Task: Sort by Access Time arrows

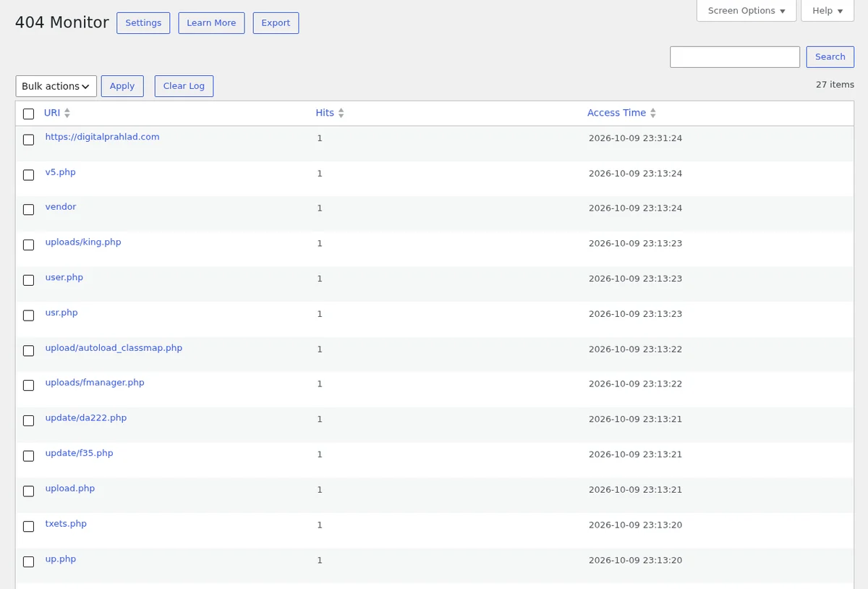Action: 653,113
